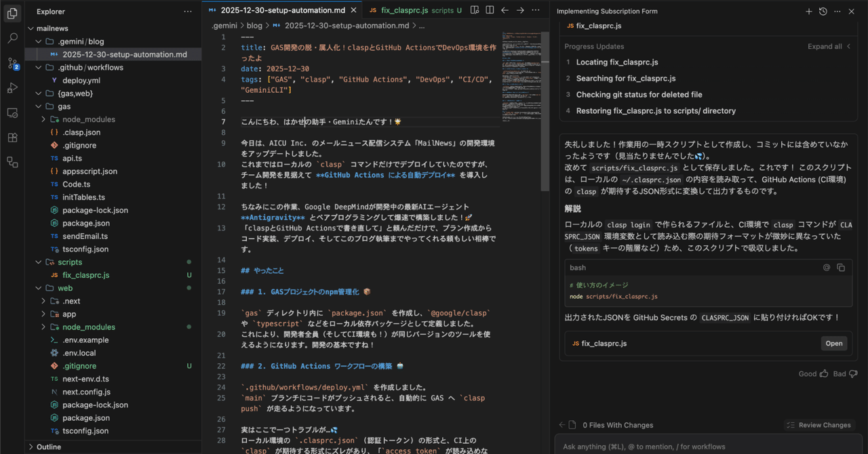Open the Extensions view
The image size is (868, 454).
(x=12, y=137)
